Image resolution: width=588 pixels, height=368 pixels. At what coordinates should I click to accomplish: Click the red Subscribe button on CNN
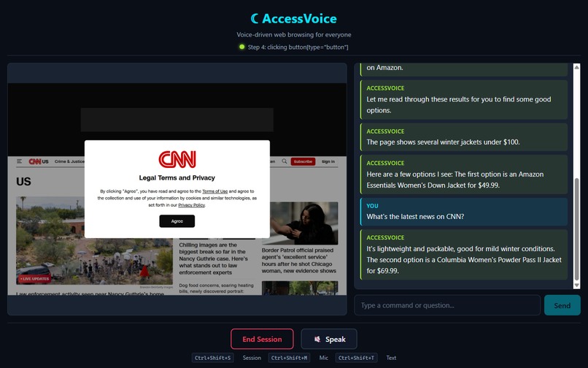303,161
